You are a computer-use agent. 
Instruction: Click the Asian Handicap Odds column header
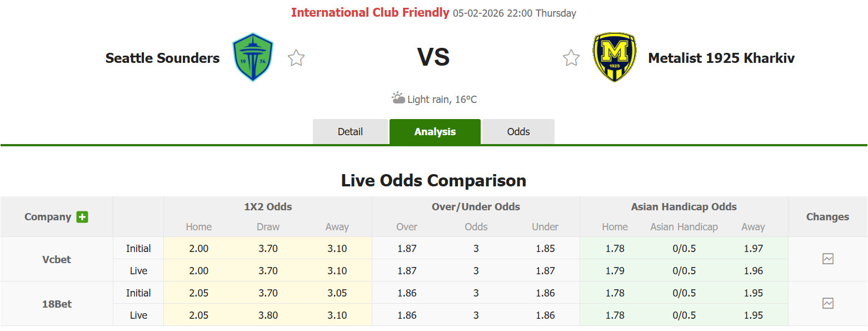click(684, 207)
